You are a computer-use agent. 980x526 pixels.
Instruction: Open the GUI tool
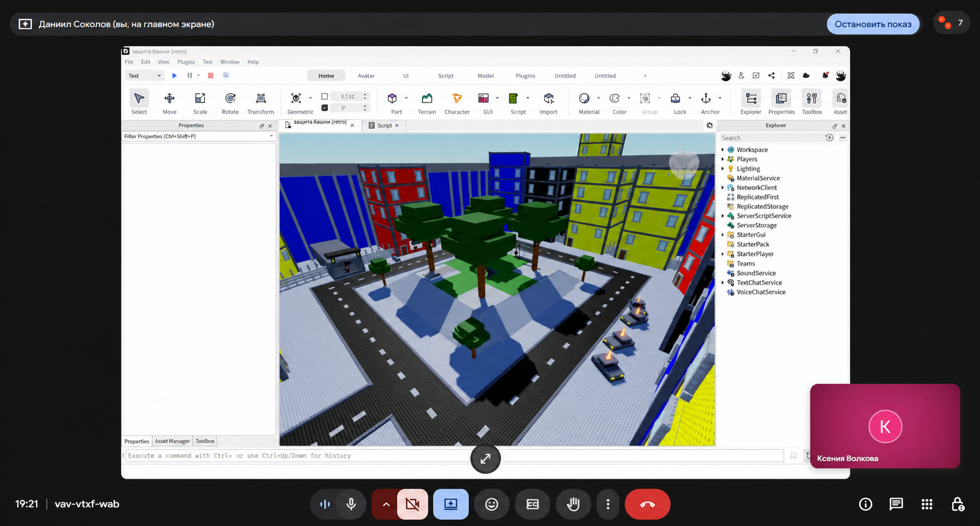coord(484,98)
